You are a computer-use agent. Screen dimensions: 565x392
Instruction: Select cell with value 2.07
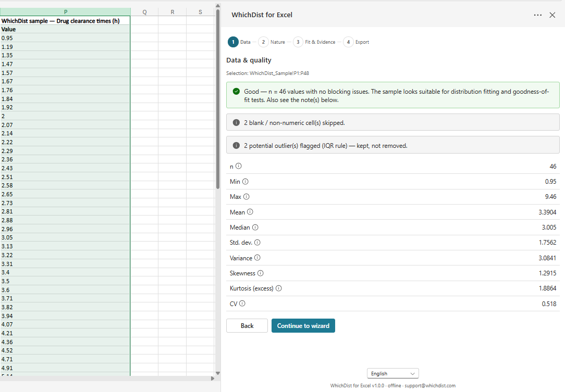coord(65,125)
